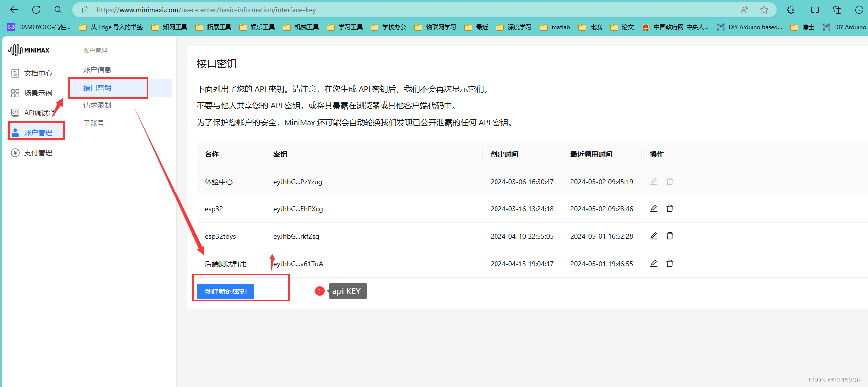
Task: Open the 最近 bookmark folder
Action: 477,27
